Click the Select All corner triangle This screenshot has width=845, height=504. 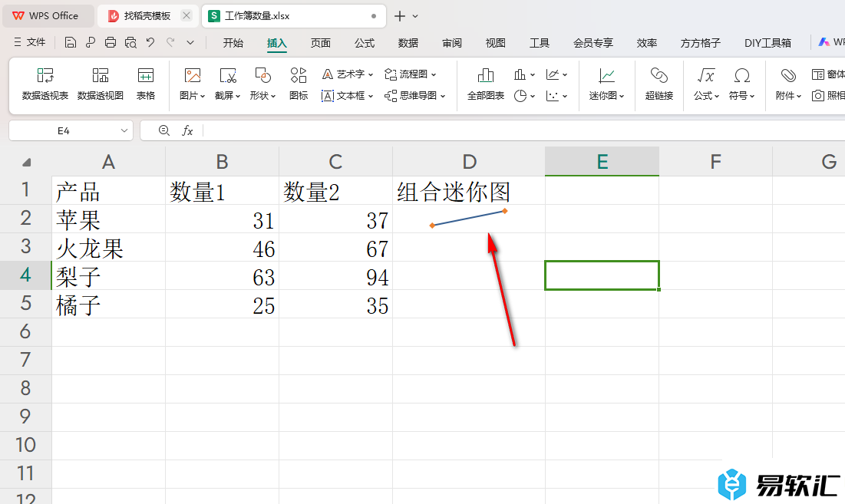(26, 162)
